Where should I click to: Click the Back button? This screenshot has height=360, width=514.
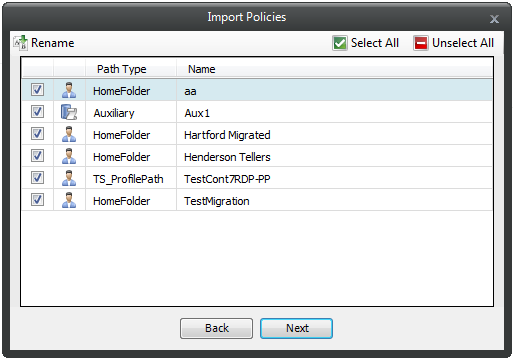[216, 328]
